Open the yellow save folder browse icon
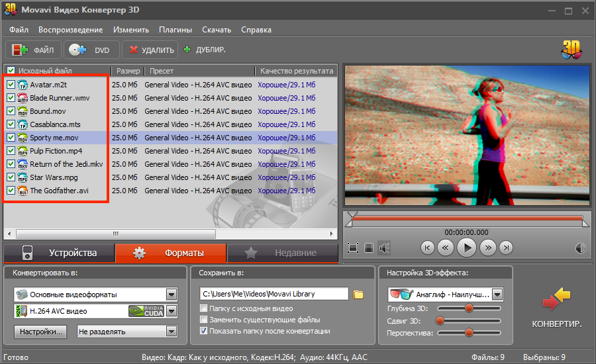Screen dimensions: 596x364 (358, 295)
